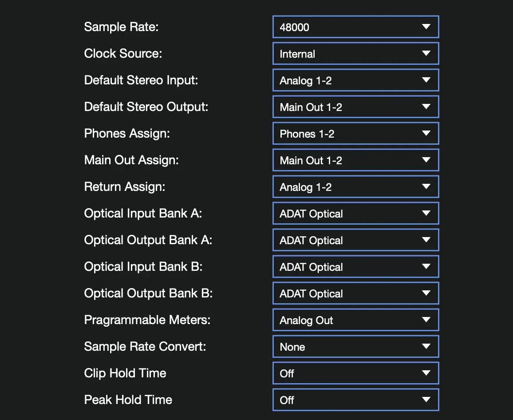This screenshot has height=420, width=513.
Task: Open the Main Out Assign dropdown
Action: click(x=355, y=160)
